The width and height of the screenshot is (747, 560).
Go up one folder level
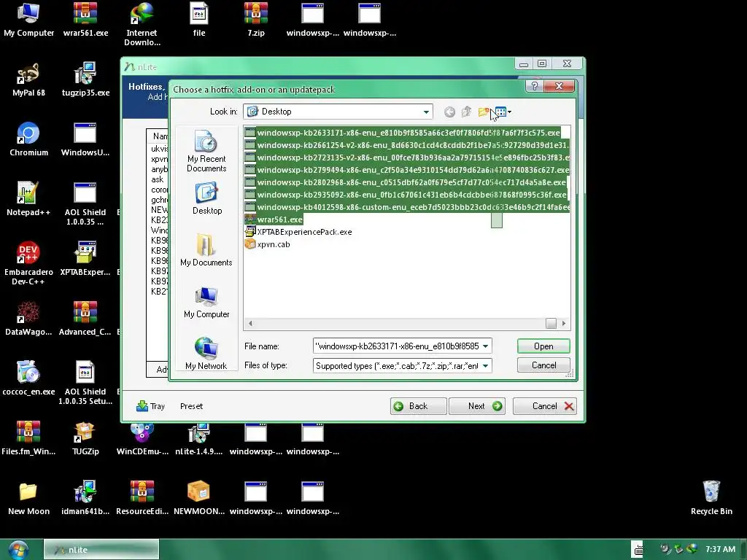click(466, 112)
